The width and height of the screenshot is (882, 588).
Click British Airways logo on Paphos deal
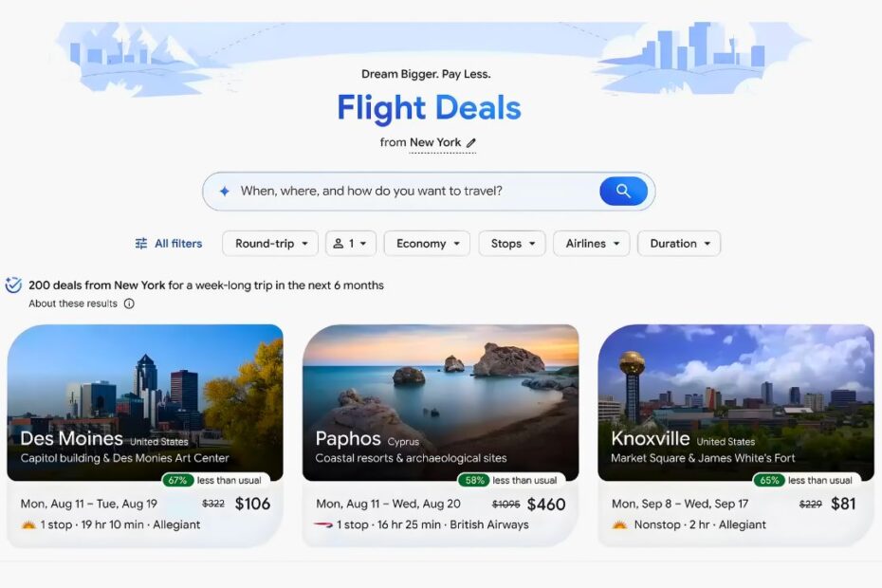(323, 525)
